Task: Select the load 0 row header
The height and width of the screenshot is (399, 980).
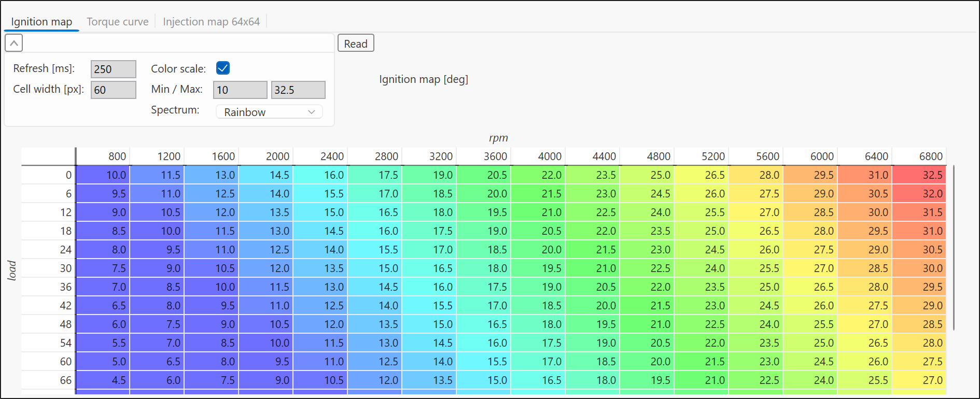Action: tap(48, 175)
